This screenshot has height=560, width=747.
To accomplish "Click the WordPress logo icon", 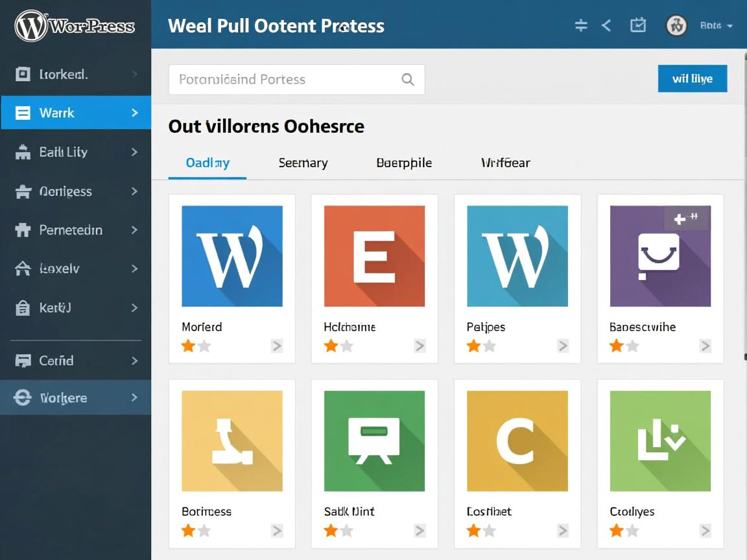I will click(30, 26).
